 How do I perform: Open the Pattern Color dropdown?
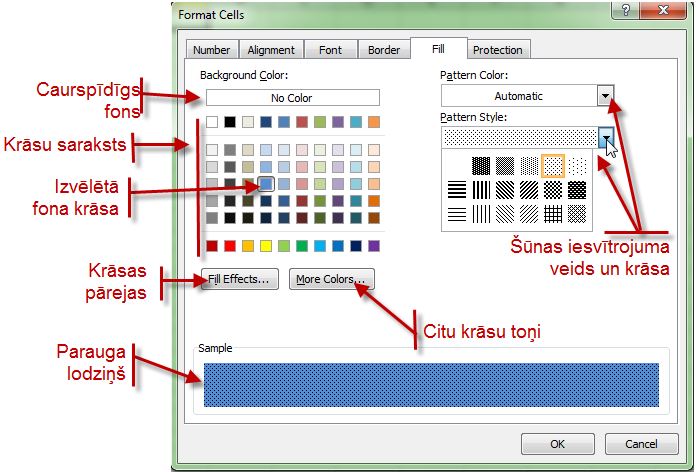pos(605,96)
